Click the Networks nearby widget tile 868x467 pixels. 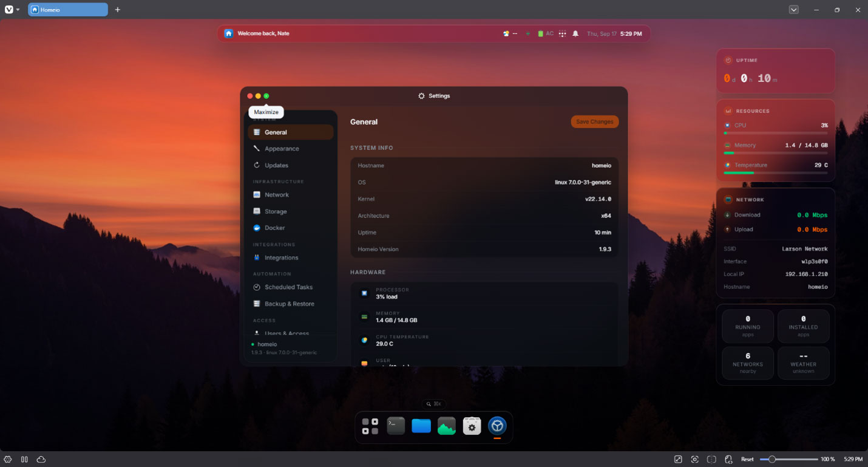pos(748,363)
